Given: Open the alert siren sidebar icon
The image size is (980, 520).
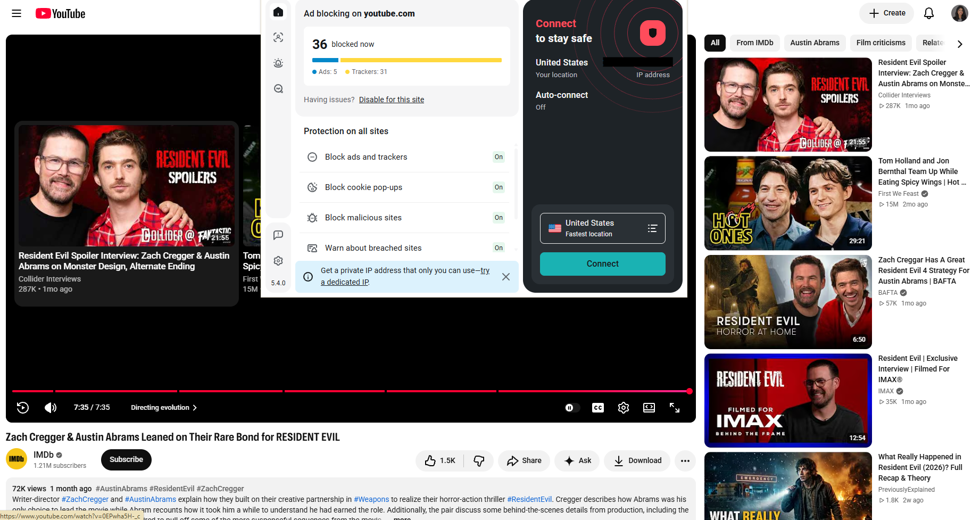Looking at the screenshot, I should (x=278, y=63).
